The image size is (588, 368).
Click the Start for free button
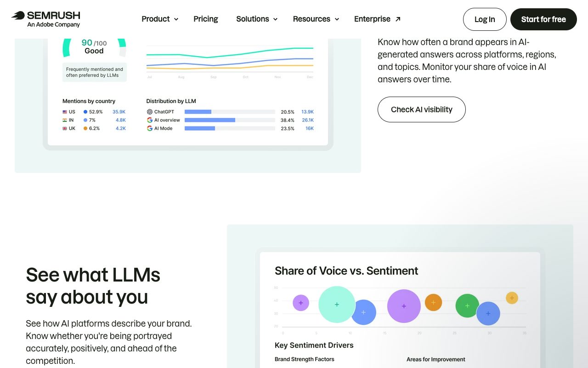tap(543, 19)
